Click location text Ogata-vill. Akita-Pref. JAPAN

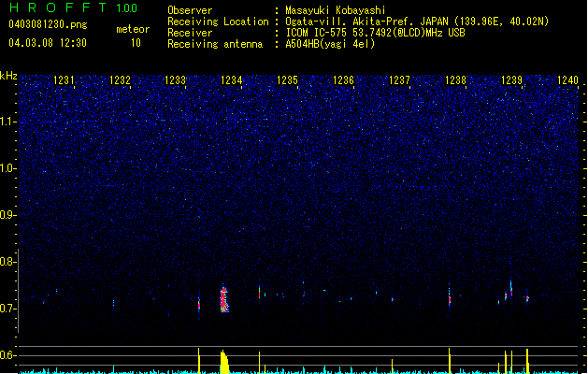click(x=366, y=22)
